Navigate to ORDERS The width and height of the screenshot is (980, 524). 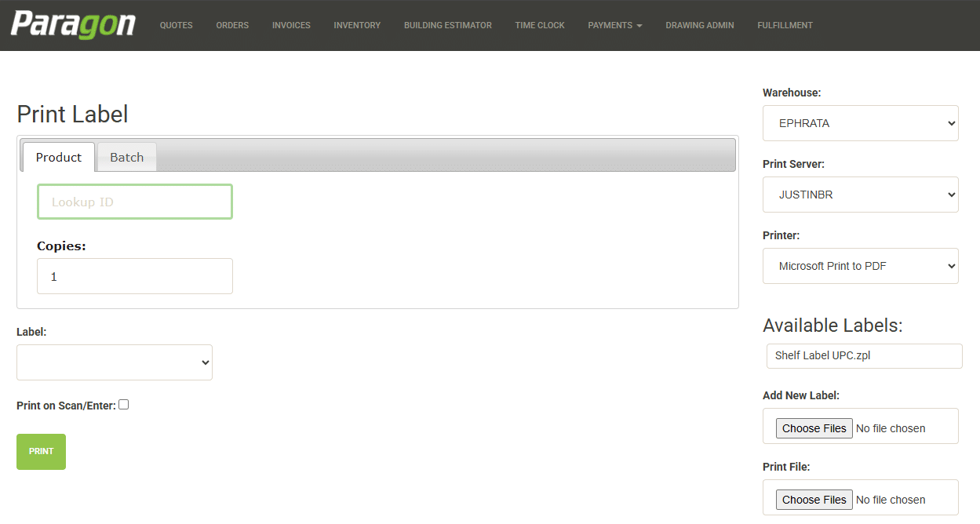point(232,24)
